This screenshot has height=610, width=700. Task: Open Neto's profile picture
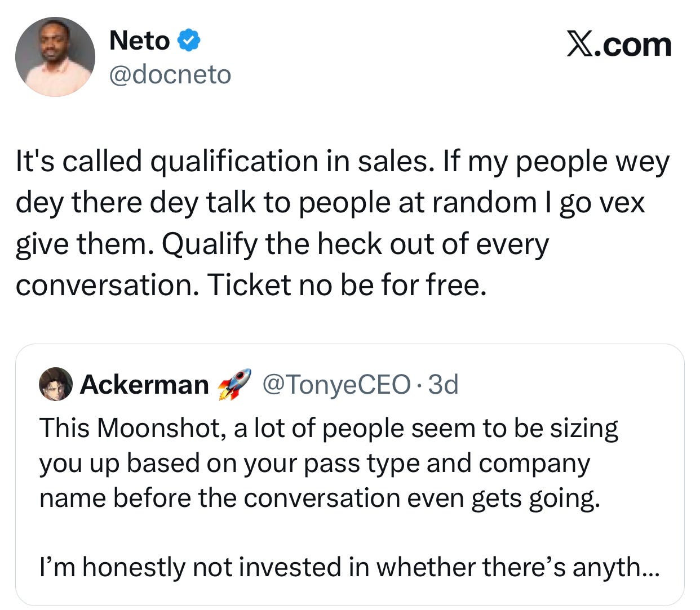click(x=55, y=56)
